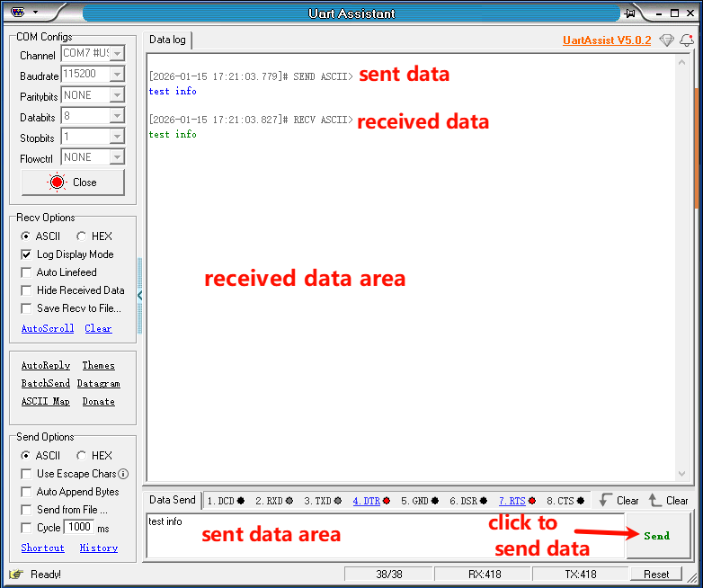The image size is (703, 588).
Task: Open the Datagram link
Action: click(x=99, y=384)
